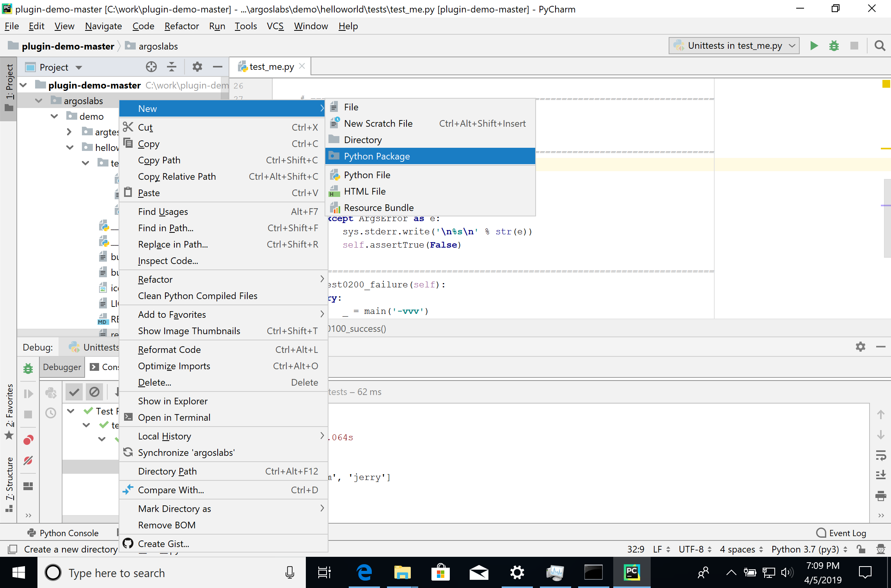Expand the argtest folder node

pos(69,132)
